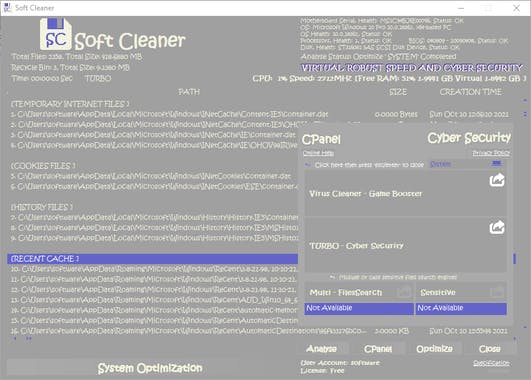Click the Soft Cleaner floppy disk logo

(56, 34)
